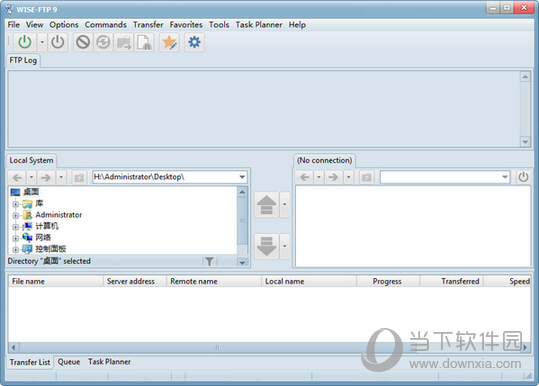Click local panel Back arrow
This screenshot has height=386, width=539.
pyautogui.click(x=18, y=177)
